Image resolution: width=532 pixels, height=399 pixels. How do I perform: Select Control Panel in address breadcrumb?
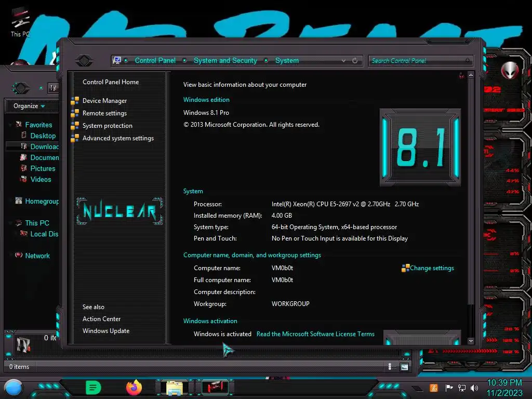[155, 60]
